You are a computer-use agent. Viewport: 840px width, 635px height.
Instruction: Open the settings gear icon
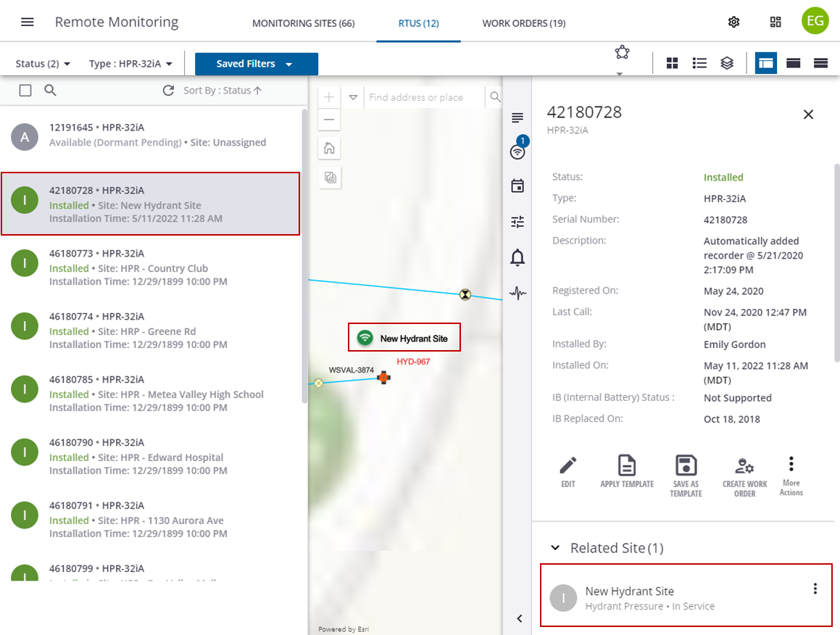(733, 22)
